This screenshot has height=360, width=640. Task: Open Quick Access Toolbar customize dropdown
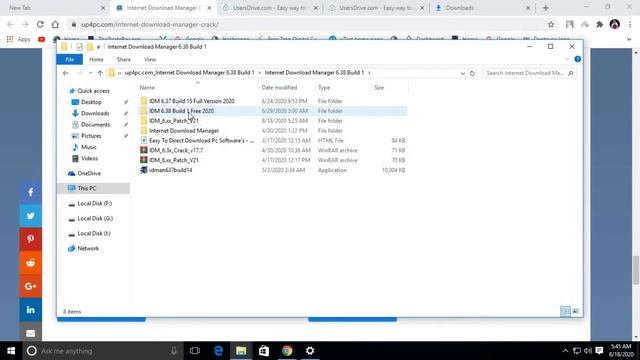click(x=98, y=47)
